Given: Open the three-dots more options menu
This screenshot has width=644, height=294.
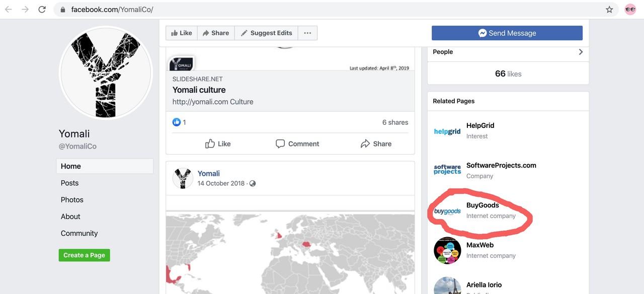Looking at the screenshot, I should point(307,33).
